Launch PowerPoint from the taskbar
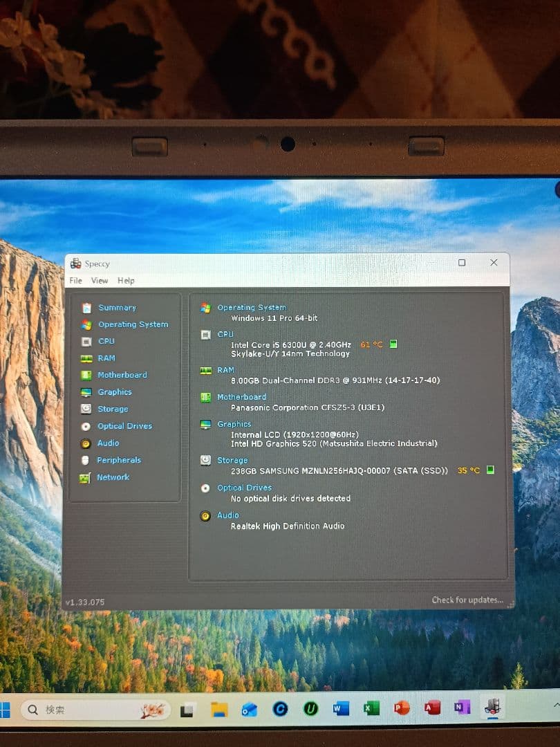The image size is (560, 747). click(402, 708)
